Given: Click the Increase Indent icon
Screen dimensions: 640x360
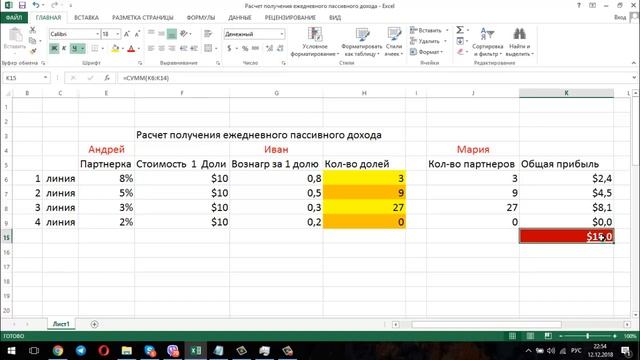Looking at the screenshot, I should click(194, 49).
